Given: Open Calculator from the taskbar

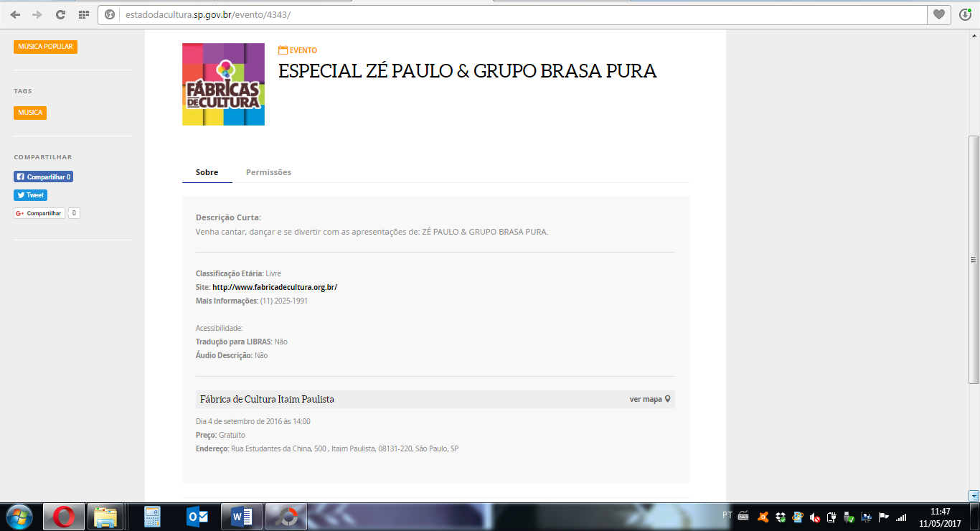Looking at the screenshot, I should (x=151, y=516).
